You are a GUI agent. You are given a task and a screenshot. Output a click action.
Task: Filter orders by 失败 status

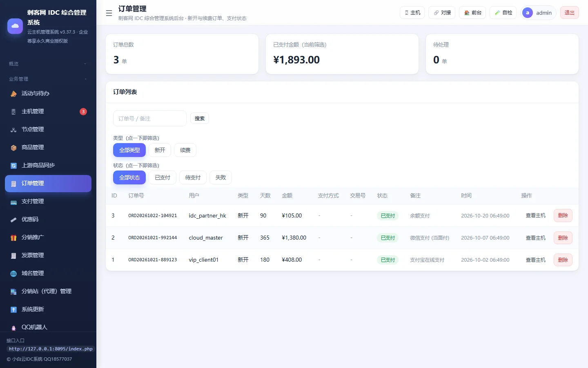pos(220,177)
